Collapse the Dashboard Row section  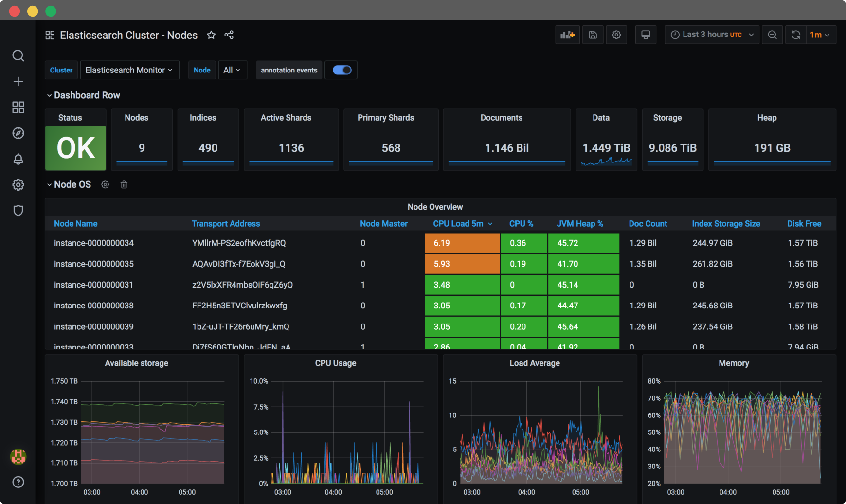[x=83, y=95]
